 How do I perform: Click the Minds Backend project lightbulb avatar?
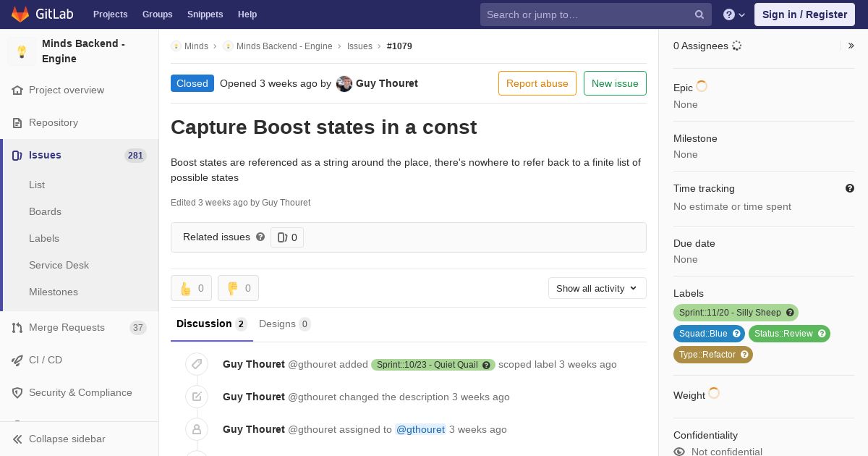click(x=22, y=51)
